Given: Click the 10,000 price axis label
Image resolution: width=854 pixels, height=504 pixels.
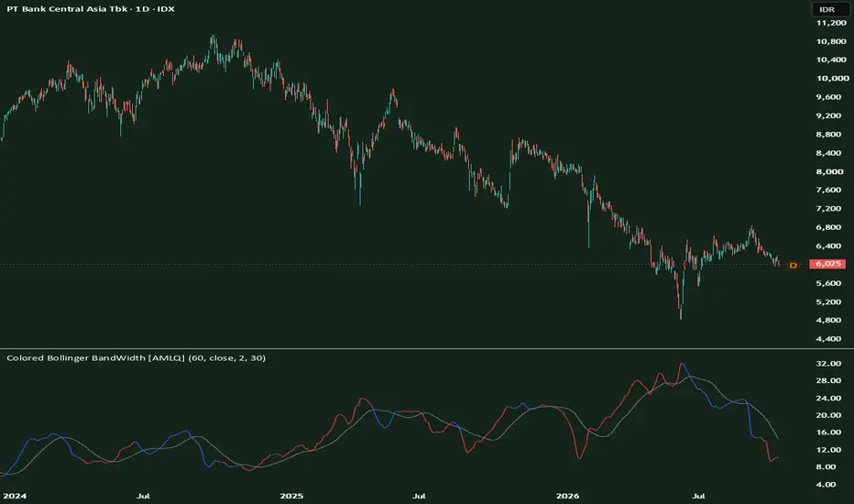Looking at the screenshot, I should pos(832,79).
